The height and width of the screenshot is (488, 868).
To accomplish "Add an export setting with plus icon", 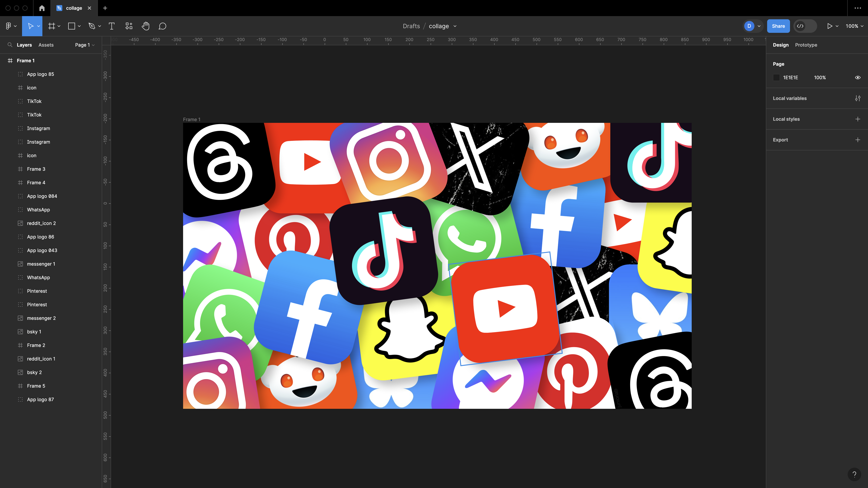I will pos(858,140).
